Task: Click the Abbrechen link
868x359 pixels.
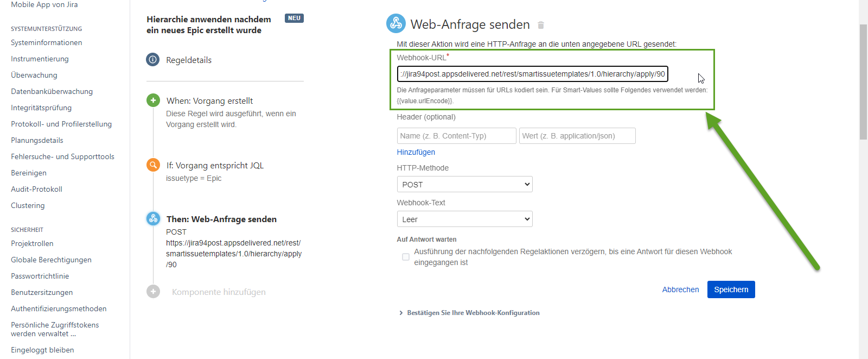Action: pyautogui.click(x=680, y=289)
